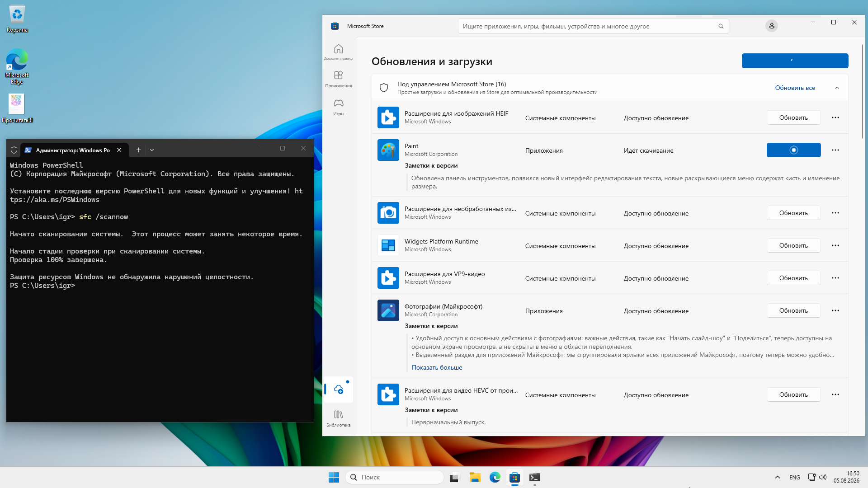Screen dimensions: 868x488
Task: Add a new terminal tab
Action: (138, 150)
